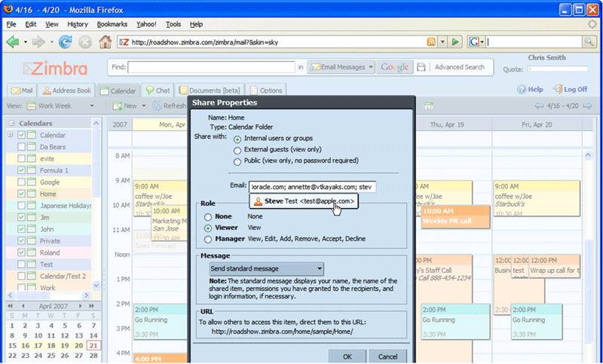Click the mini calendar previous month arrow
This screenshot has width=603, height=364.
[23, 306]
